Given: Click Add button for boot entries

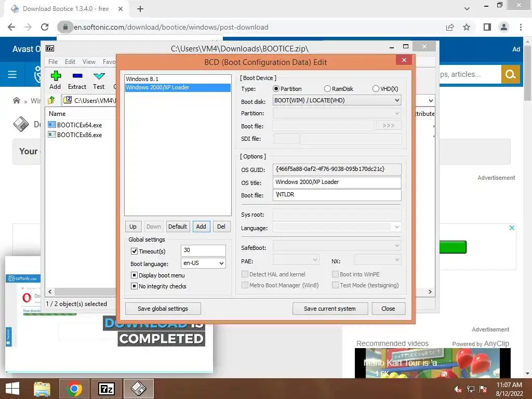Looking at the screenshot, I should tap(201, 227).
